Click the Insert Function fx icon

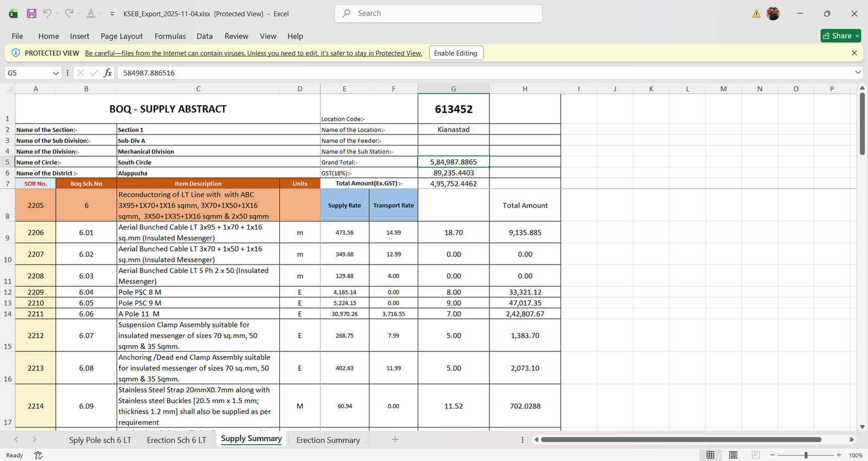click(108, 73)
